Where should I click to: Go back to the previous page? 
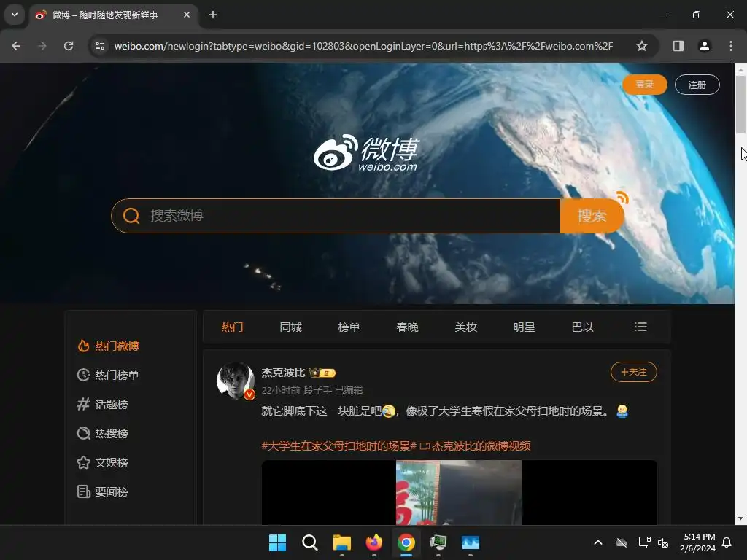point(16,46)
